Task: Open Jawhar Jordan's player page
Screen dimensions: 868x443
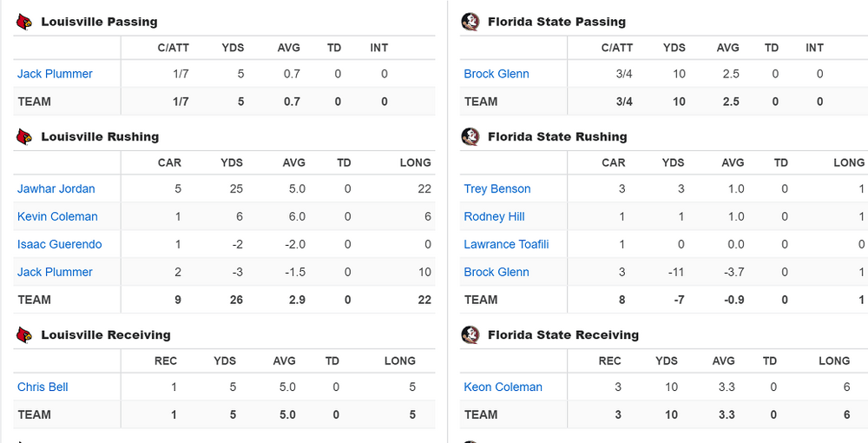Action: (x=56, y=188)
